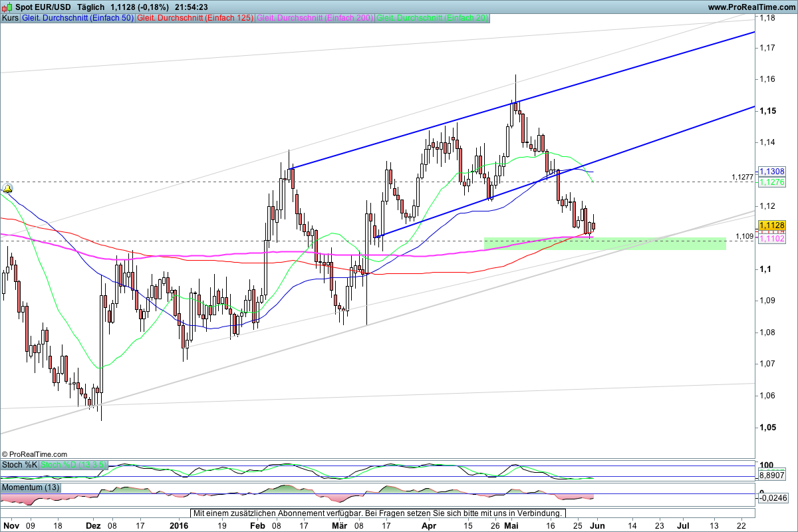Open the Einfach 125 moving average label
Image resolution: width=798 pixels, height=532 pixels.
click(195, 18)
